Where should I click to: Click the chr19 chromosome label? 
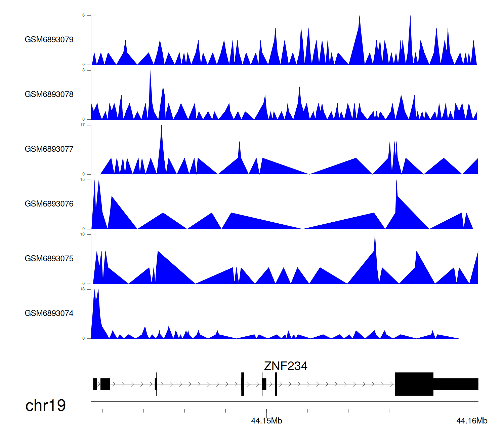coord(45,406)
